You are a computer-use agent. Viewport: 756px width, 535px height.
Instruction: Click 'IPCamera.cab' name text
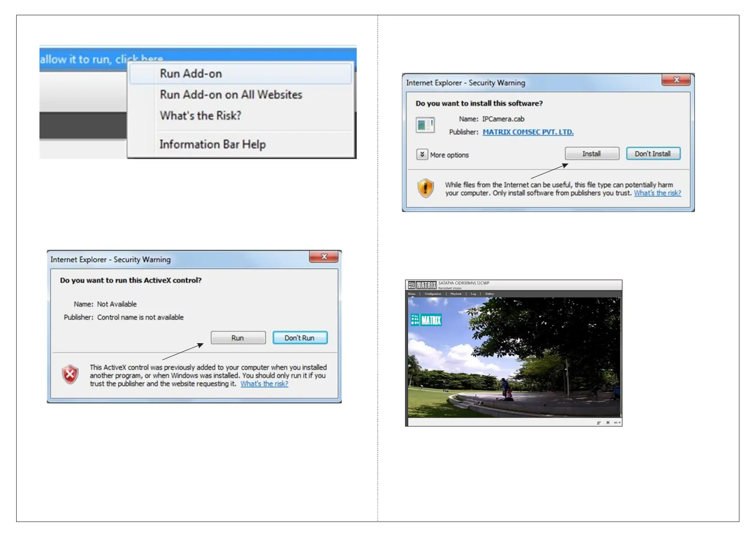(503, 119)
